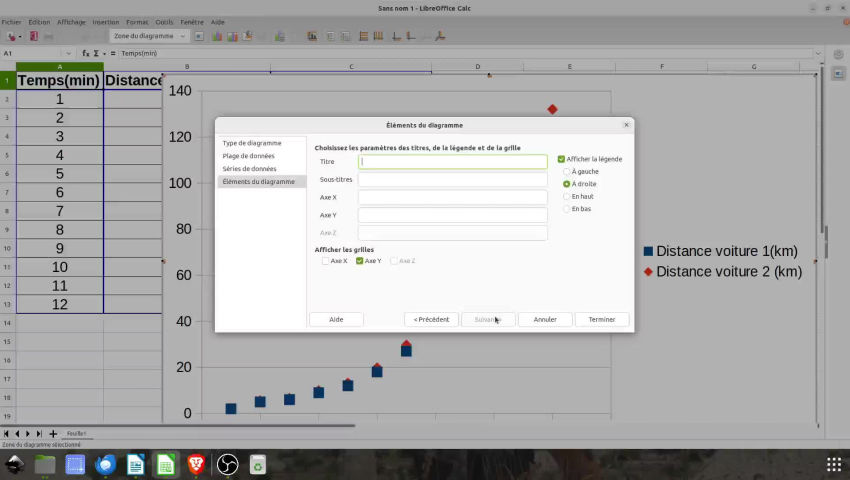Add a new sheet with plus icon
The width and height of the screenshot is (850, 480).
coord(53,434)
